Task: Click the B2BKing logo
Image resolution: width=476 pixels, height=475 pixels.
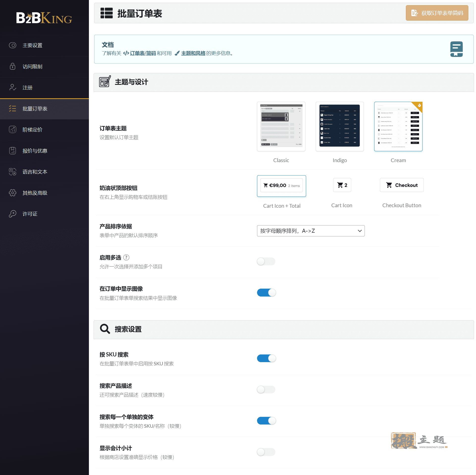Action: click(44, 18)
